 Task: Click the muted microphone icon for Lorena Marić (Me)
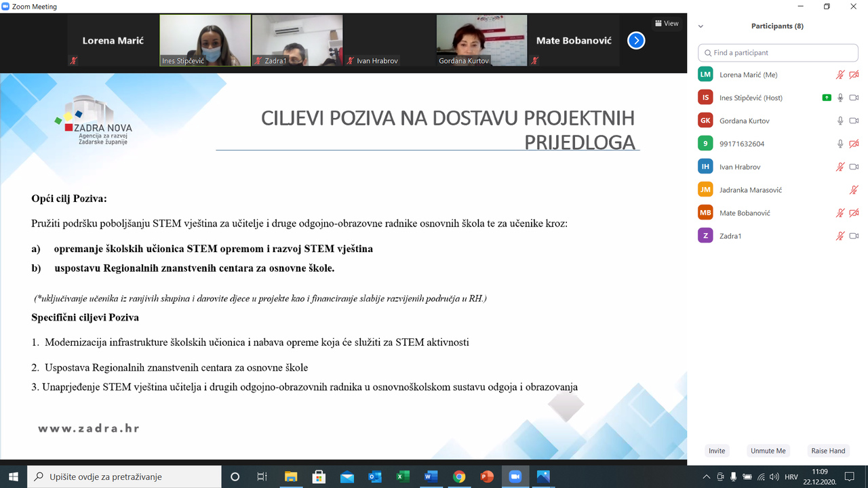[x=840, y=75]
